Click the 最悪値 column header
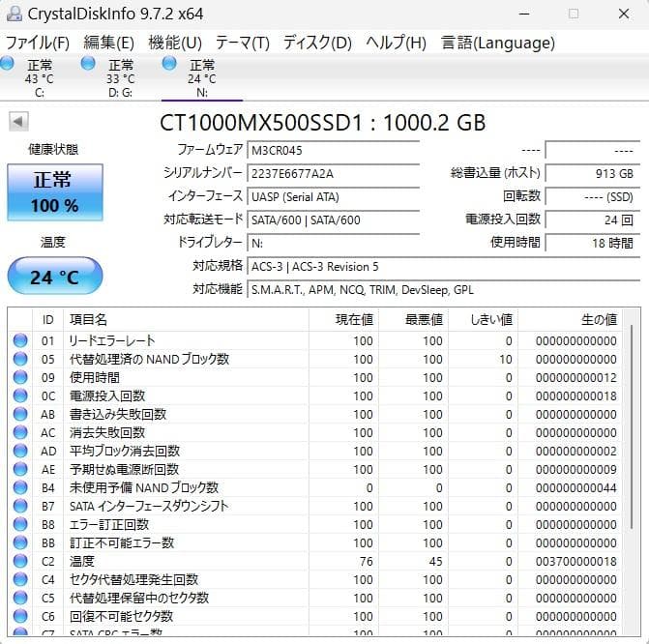 pyautogui.click(x=413, y=319)
